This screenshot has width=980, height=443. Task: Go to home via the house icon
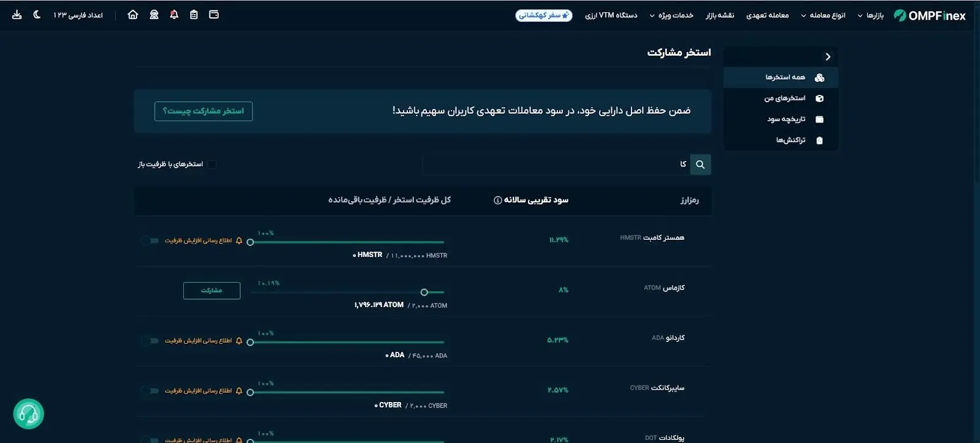(x=133, y=15)
